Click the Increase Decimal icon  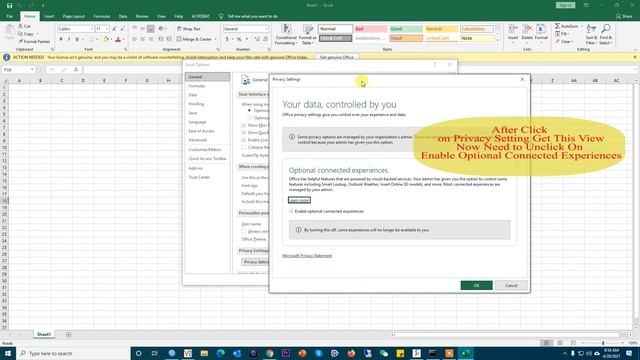(257, 39)
